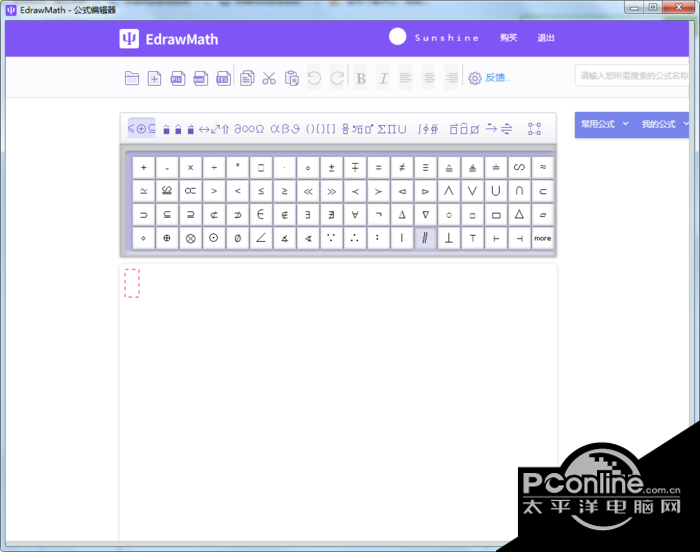700x552 pixels.
Task: Open the spacing symbols category tab
Action: click(178, 129)
